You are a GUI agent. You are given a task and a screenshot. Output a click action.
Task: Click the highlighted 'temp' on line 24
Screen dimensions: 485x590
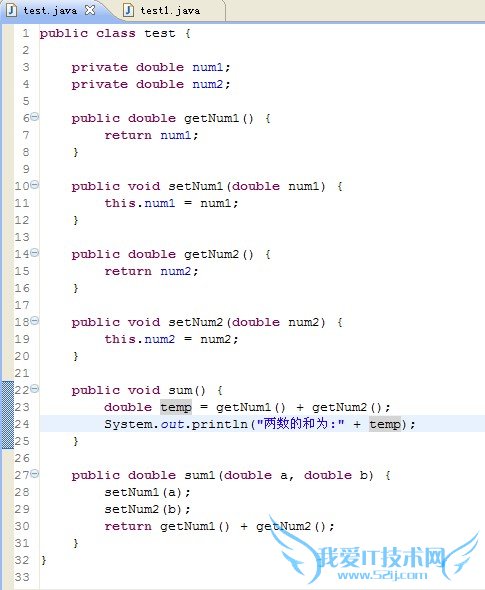[x=385, y=424]
